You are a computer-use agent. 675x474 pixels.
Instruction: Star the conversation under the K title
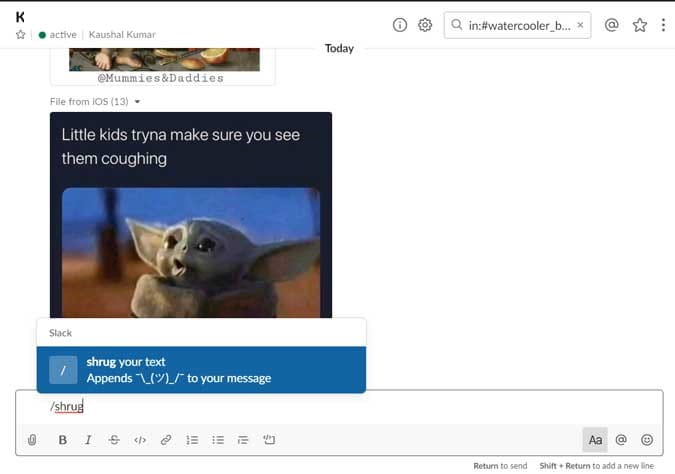pyautogui.click(x=20, y=34)
